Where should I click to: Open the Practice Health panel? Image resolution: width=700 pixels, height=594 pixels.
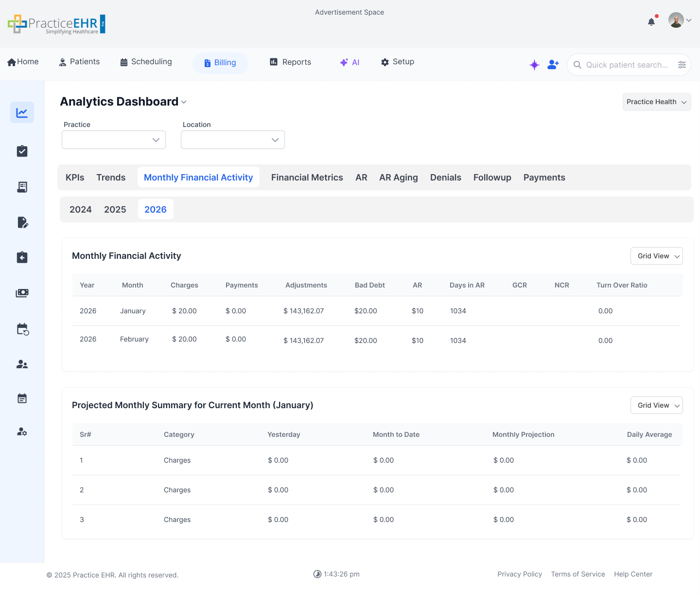pyautogui.click(x=656, y=102)
